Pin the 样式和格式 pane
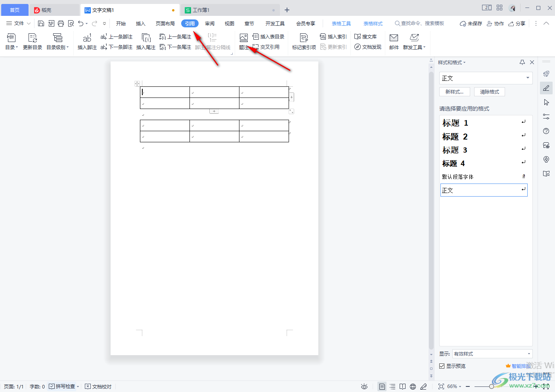The width and height of the screenshot is (555, 392). pos(522,62)
